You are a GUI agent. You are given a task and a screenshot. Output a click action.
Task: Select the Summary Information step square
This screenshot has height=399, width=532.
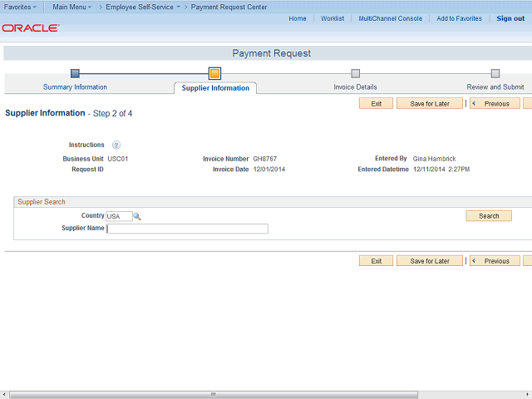(75, 73)
